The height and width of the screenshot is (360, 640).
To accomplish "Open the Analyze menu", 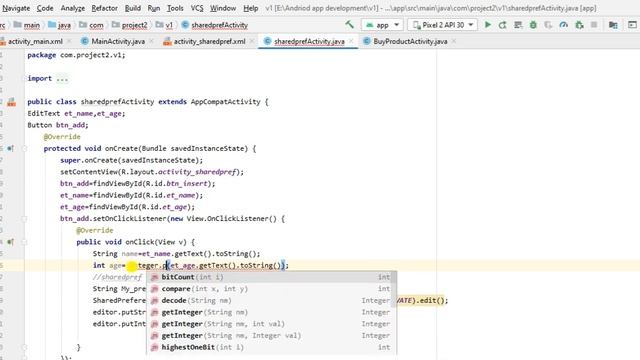I will (x=73, y=8).
